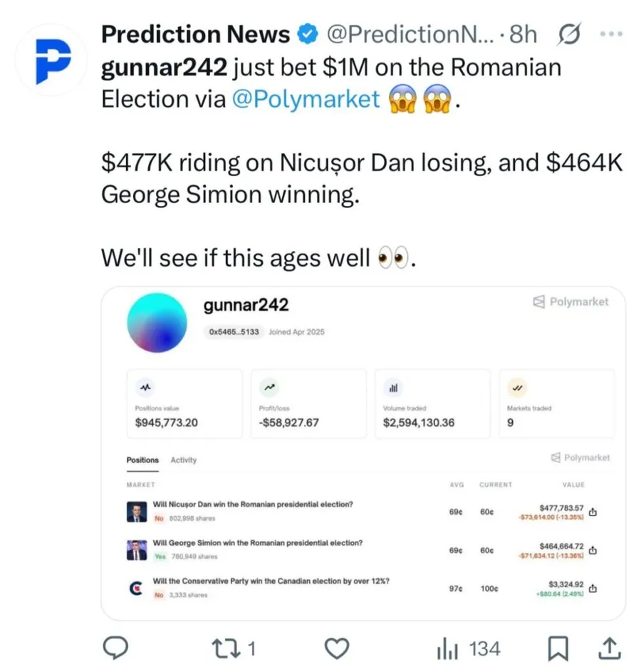Share the George Simion position icon
Screen dimensions: 641x672
click(x=593, y=550)
